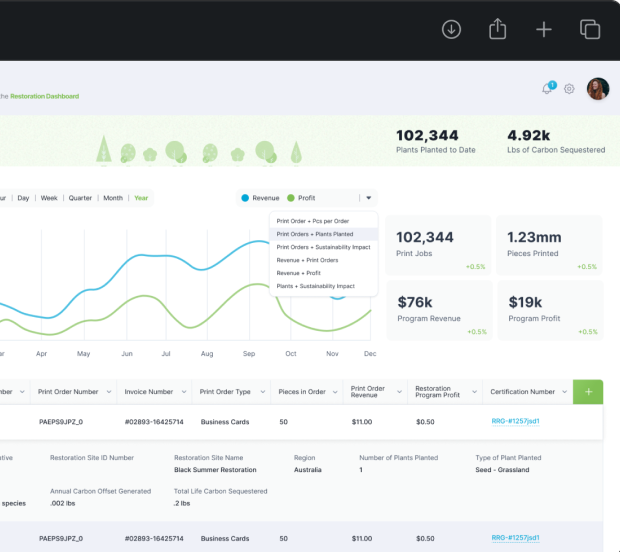Click the browser download icon
Viewport: 620px width, 552px height.
click(x=451, y=29)
